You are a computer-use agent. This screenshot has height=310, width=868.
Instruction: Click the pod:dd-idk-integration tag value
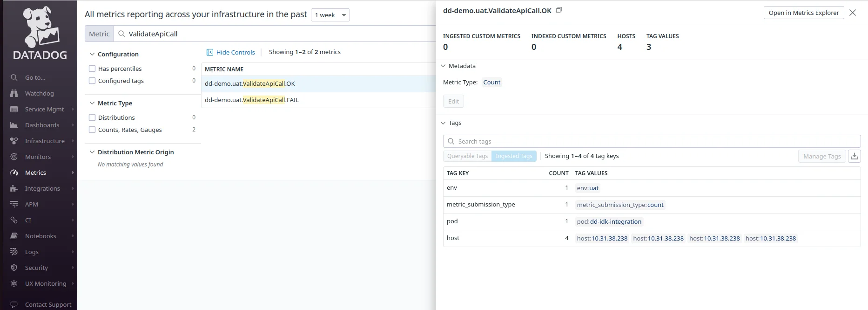609,221
